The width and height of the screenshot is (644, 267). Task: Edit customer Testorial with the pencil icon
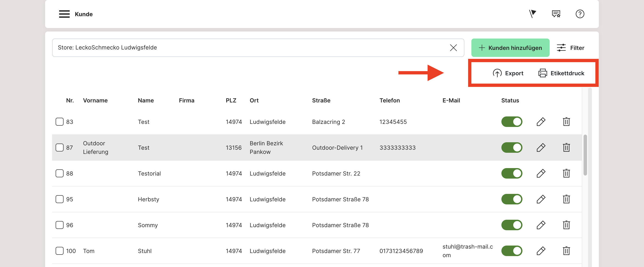coord(541,173)
